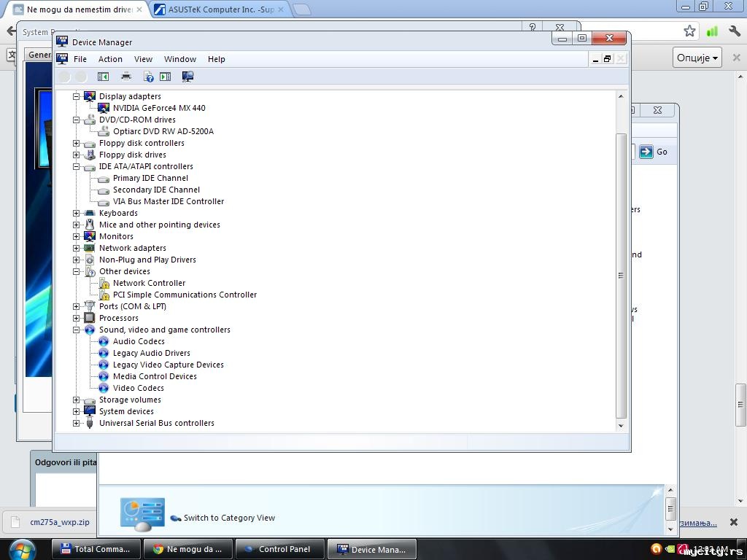Click the VIA Bus Master IDE Controller icon
The height and width of the screenshot is (560, 747).
[104, 203]
